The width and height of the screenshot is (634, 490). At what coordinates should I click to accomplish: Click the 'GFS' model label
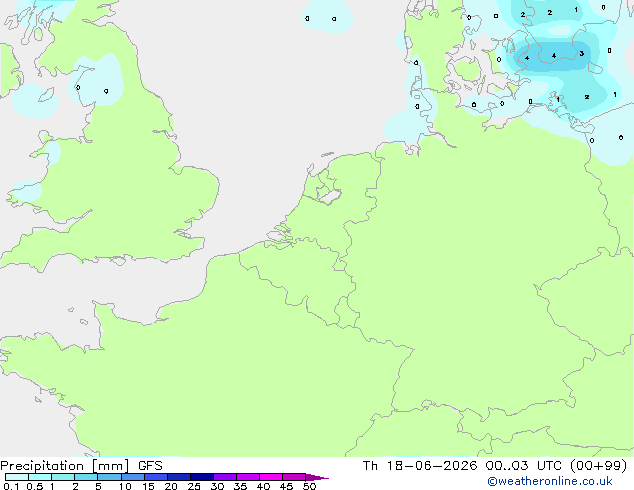coord(150,466)
